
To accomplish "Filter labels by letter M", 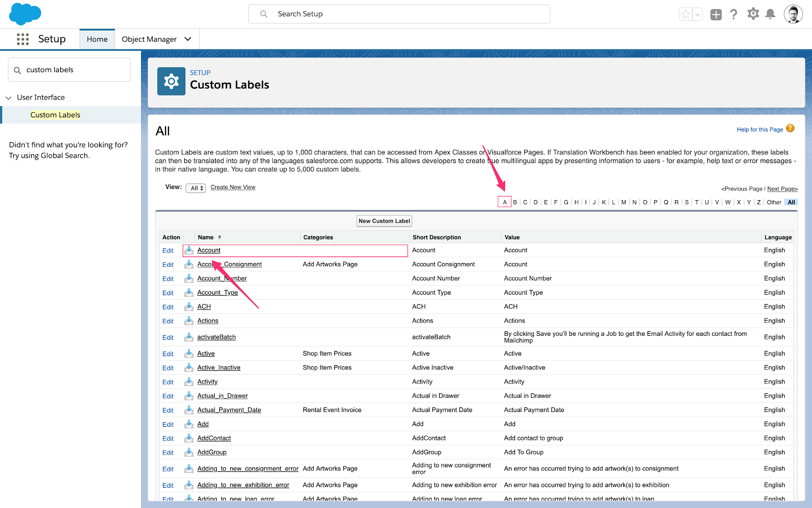I will 624,202.
